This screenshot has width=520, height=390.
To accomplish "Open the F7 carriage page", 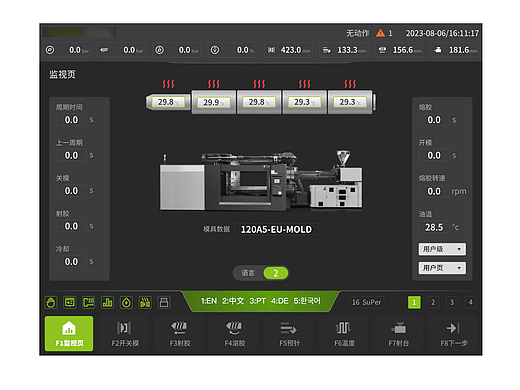I will [398, 333].
